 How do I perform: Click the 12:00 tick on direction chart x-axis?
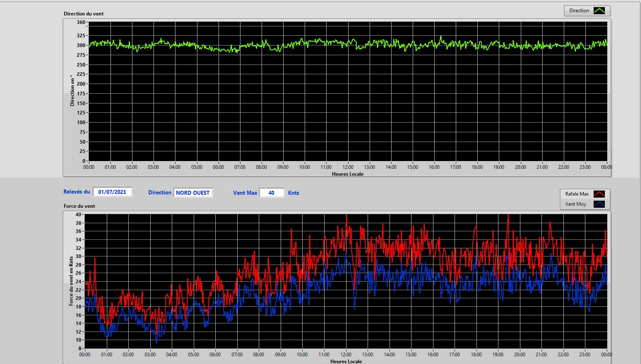pos(348,167)
